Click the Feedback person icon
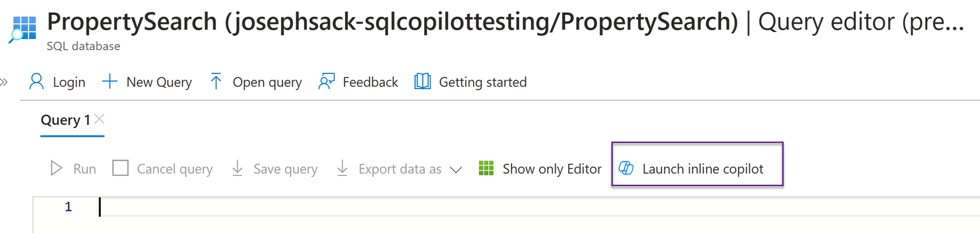 tap(326, 82)
